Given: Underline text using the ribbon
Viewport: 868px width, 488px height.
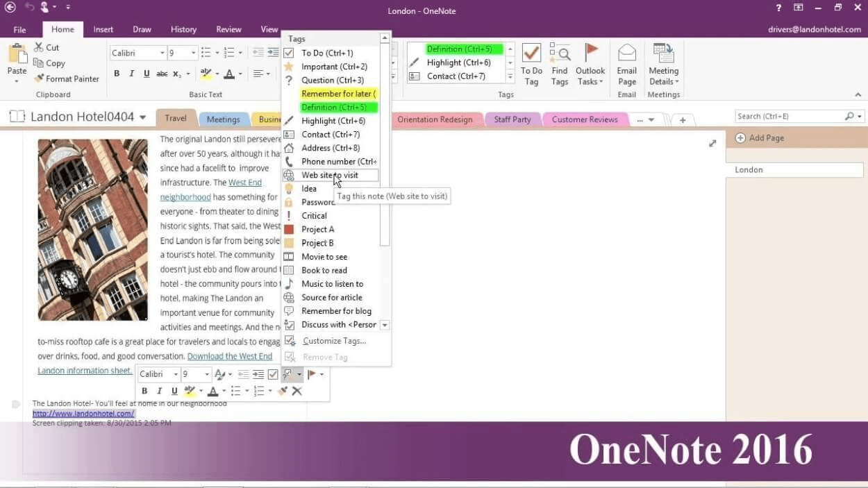Looking at the screenshot, I should [147, 74].
